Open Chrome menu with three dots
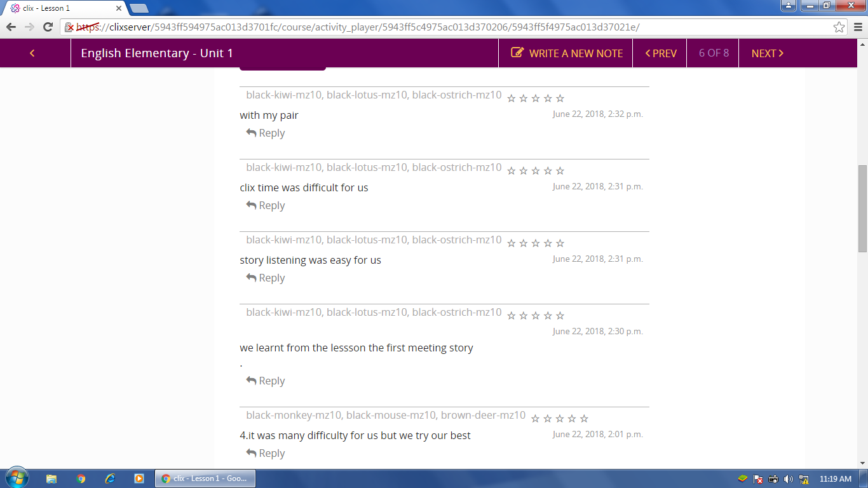The height and width of the screenshot is (488, 868). coord(857,27)
